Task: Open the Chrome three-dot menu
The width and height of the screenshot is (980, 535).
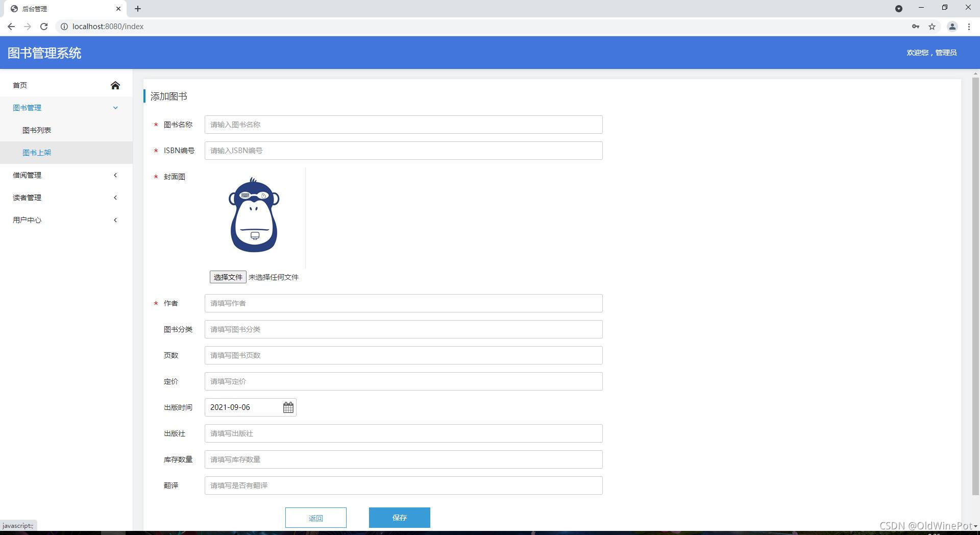Action: 969,27
